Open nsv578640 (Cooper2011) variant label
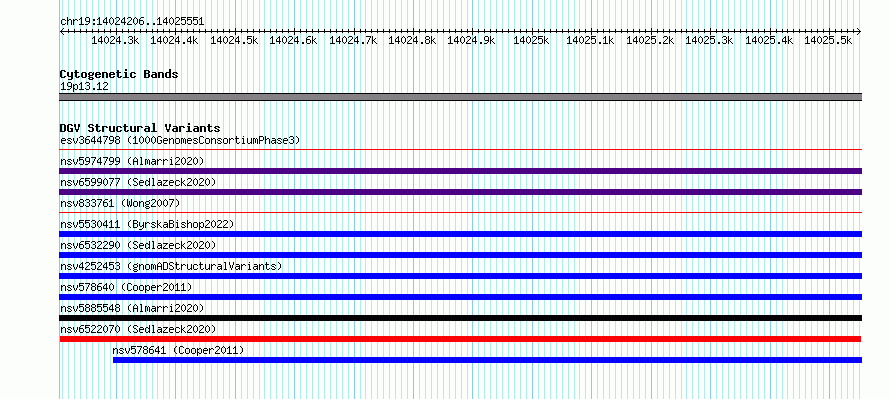This screenshot has height=399, width=890. (x=126, y=287)
